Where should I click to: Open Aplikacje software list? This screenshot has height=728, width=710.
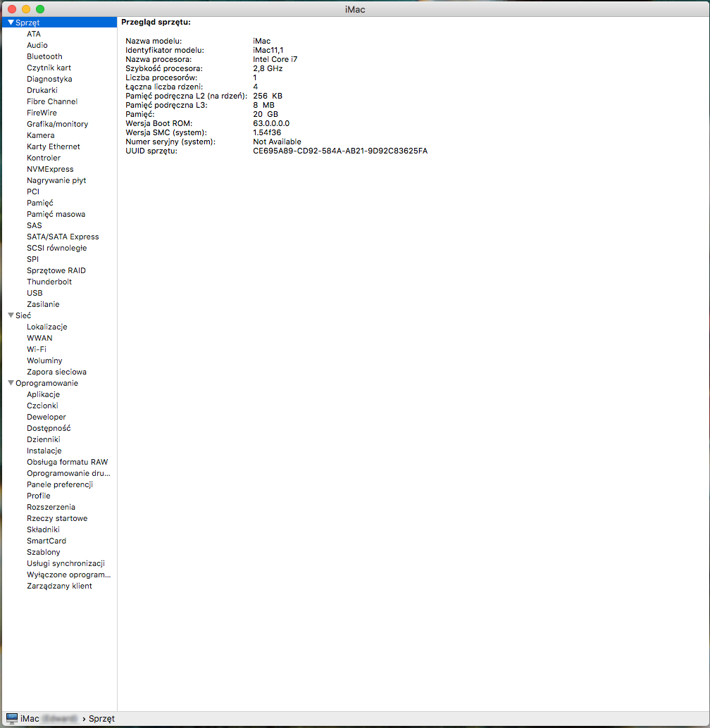point(43,394)
